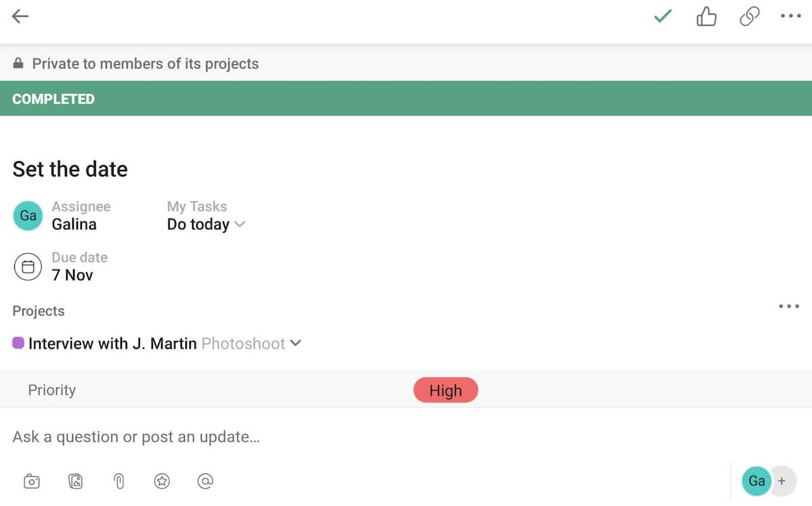Open the photo gallery icon
812x506 pixels.
75,482
